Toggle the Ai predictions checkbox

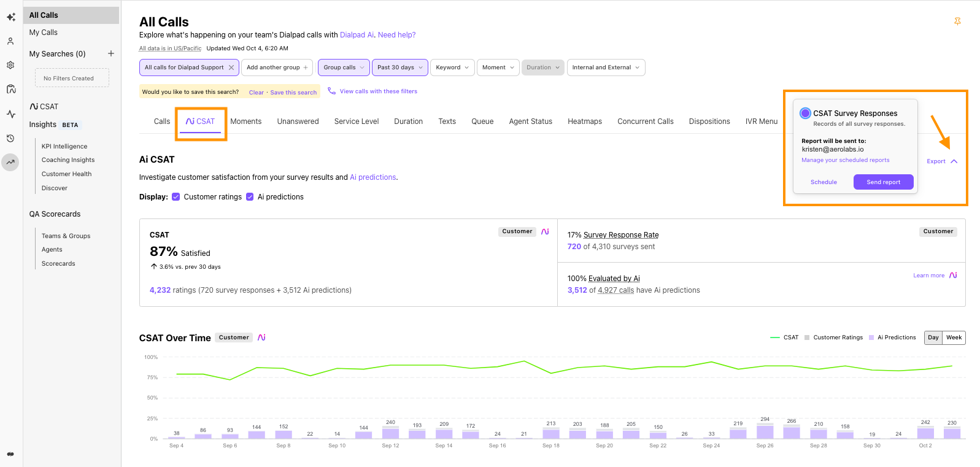(250, 197)
